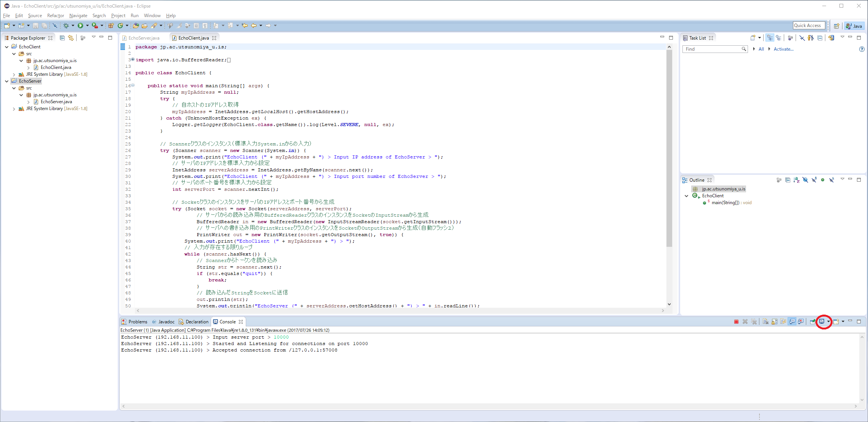Click Hide Completed Tasks icon in Task List
This screenshot has height=422, width=868.
[802, 38]
